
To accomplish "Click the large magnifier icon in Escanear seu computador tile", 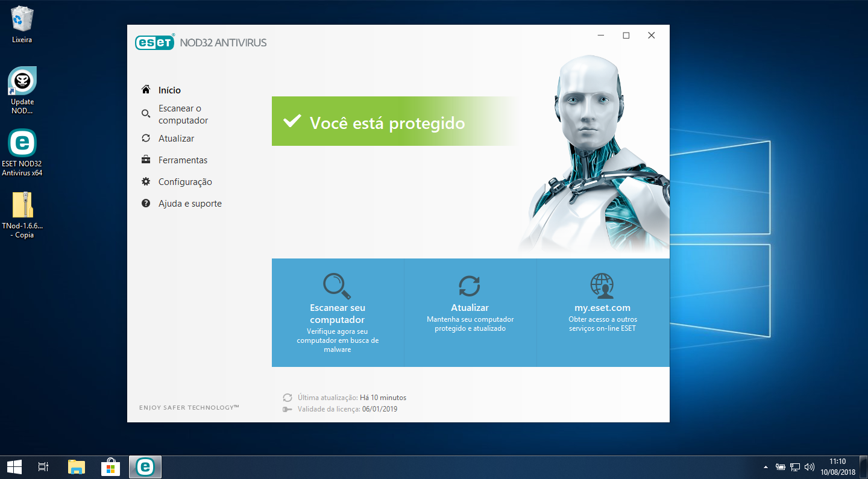I will (x=337, y=286).
